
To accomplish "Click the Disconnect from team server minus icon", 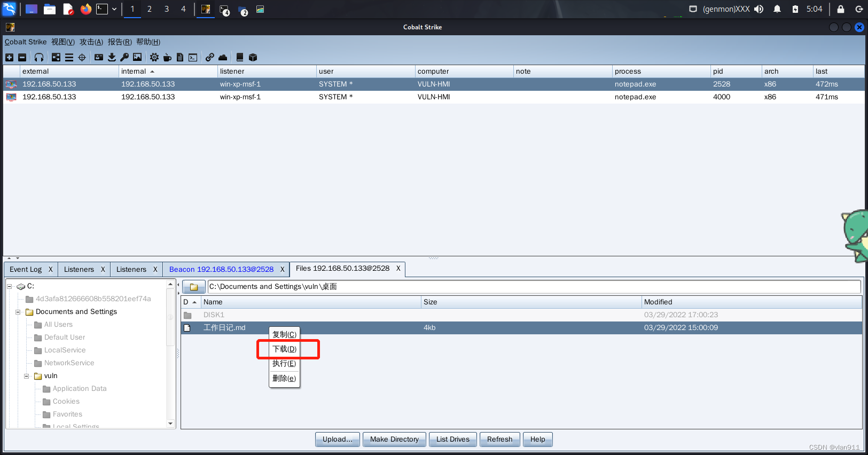I will (x=22, y=57).
